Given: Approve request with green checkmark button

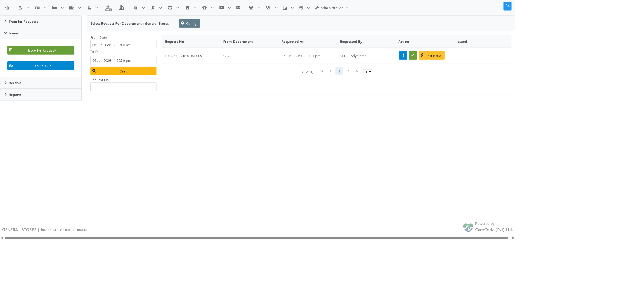Looking at the screenshot, I should pos(413,55).
